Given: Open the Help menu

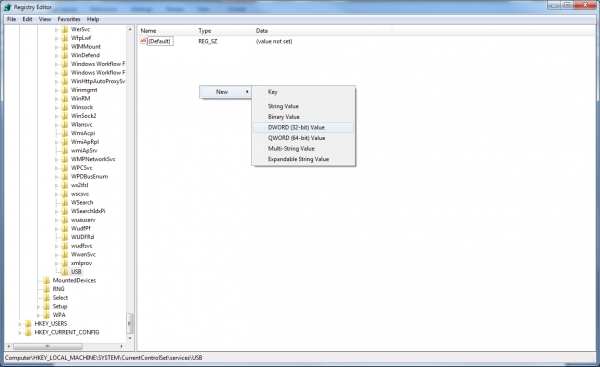Looking at the screenshot, I should 93,19.
